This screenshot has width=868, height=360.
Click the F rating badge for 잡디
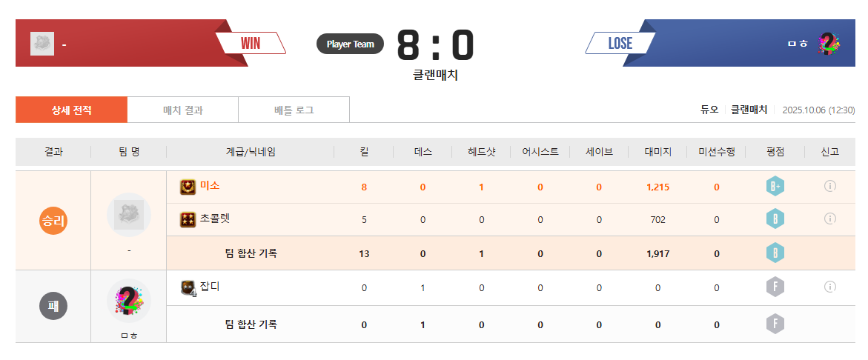(x=775, y=287)
